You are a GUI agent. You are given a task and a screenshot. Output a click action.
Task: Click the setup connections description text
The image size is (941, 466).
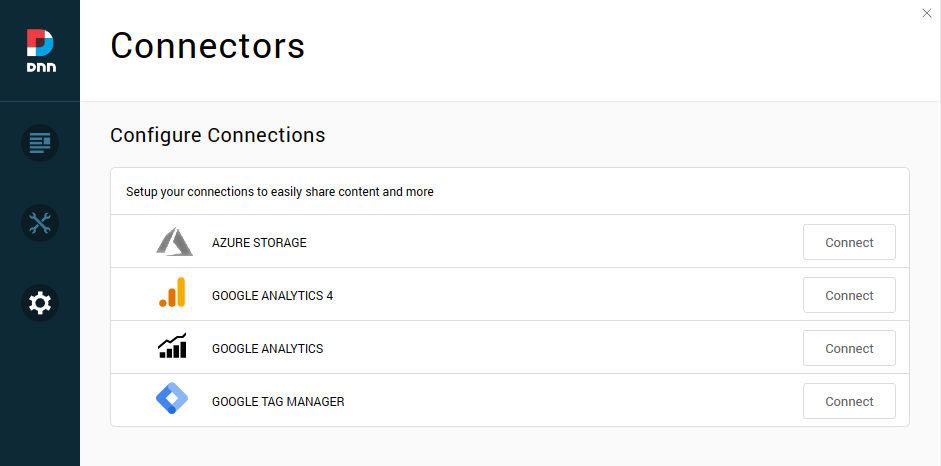click(279, 191)
